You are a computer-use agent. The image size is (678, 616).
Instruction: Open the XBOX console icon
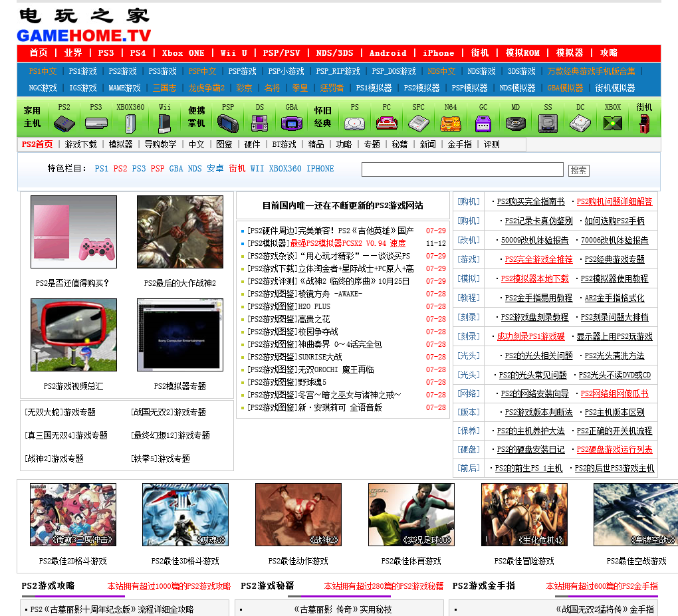point(613,124)
